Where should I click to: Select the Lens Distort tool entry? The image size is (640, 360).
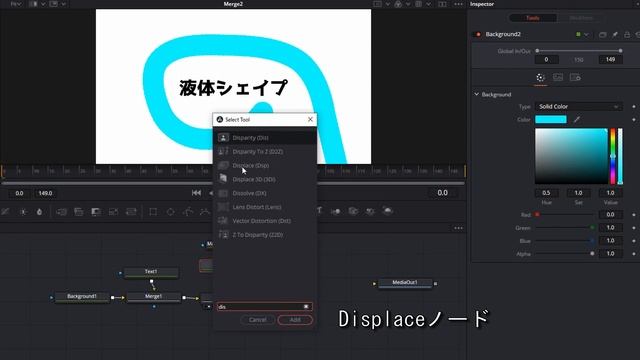pos(264,207)
